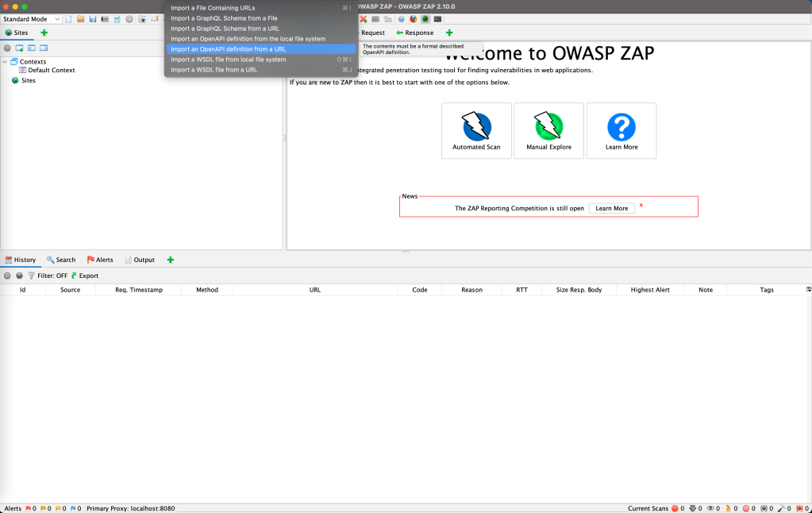812x513 pixels.
Task: Save the current session
Action: [92, 18]
